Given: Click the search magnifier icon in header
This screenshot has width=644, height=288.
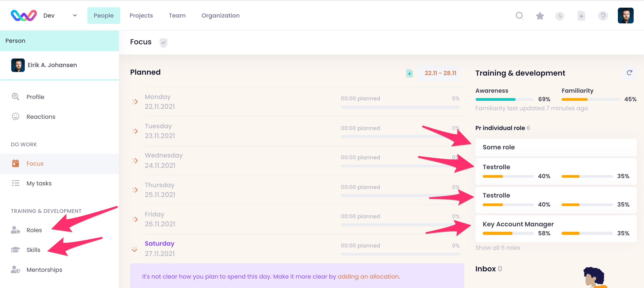Looking at the screenshot, I should coord(519,16).
